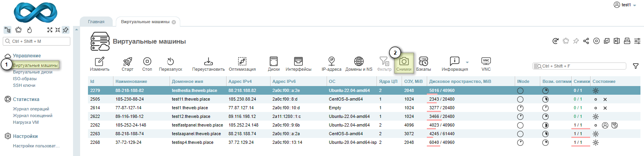Stop the VM with Стоп

click(147, 64)
